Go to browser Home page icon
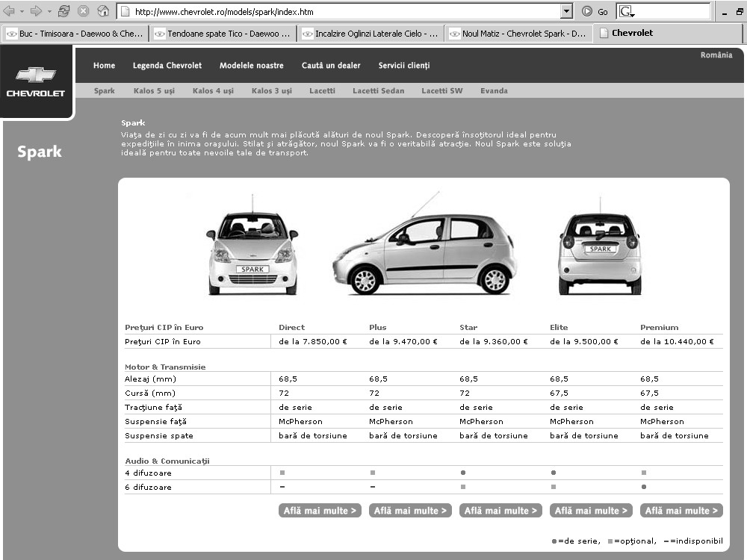The width and height of the screenshot is (747, 560). tap(103, 11)
